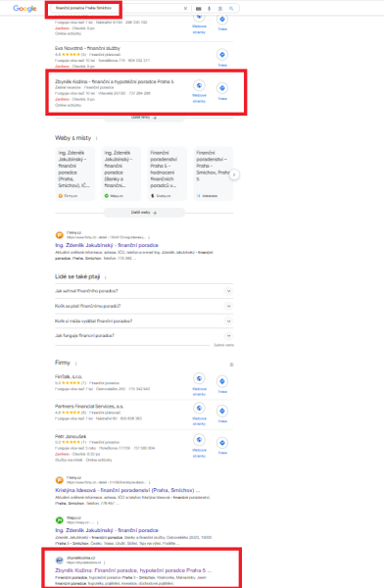Expand question Kolik se platí finančnímu poradci?

click(x=144, y=306)
